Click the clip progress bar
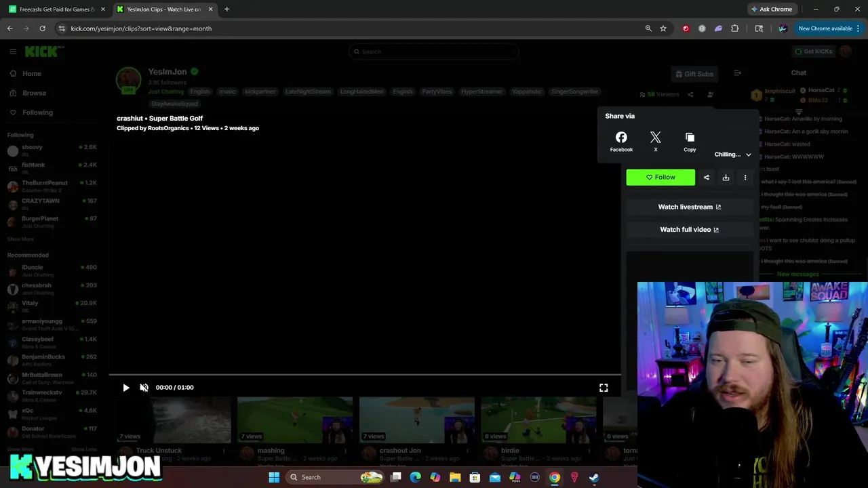868x488 pixels. [365, 374]
